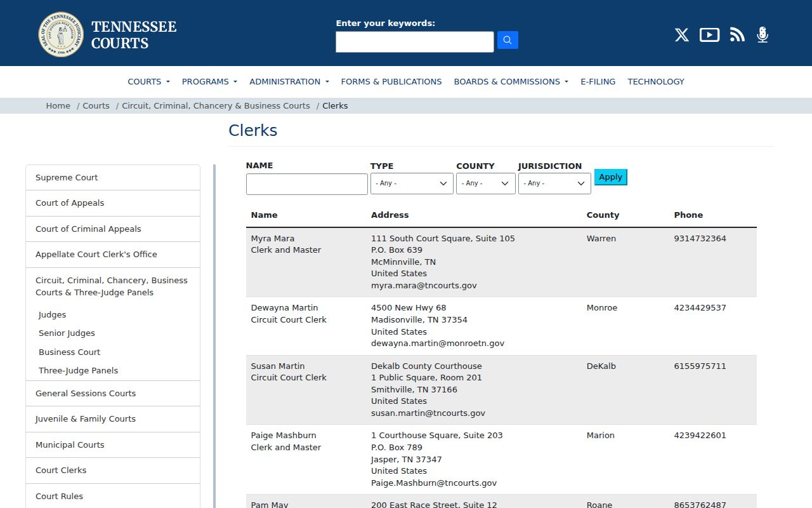Image resolution: width=812 pixels, height=508 pixels.
Task: Open Forms & Publications menu item
Action: 391,81
